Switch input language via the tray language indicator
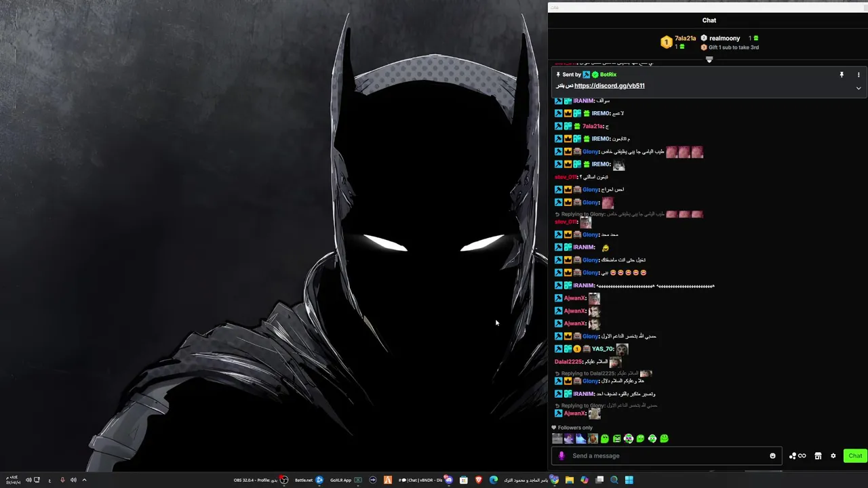The height and width of the screenshot is (488, 868). (x=50, y=481)
